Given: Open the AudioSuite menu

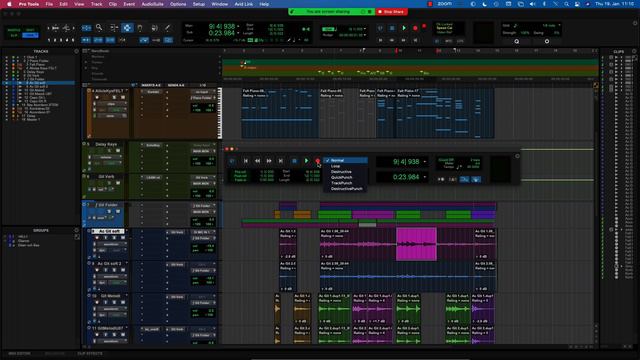Looking at the screenshot, I should pyautogui.click(x=152, y=4).
